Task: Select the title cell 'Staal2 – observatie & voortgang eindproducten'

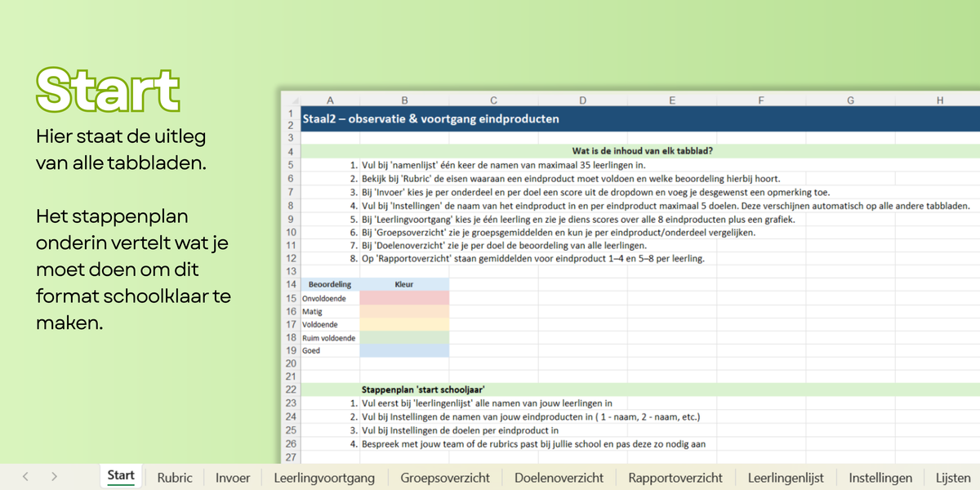Action: click(x=640, y=118)
